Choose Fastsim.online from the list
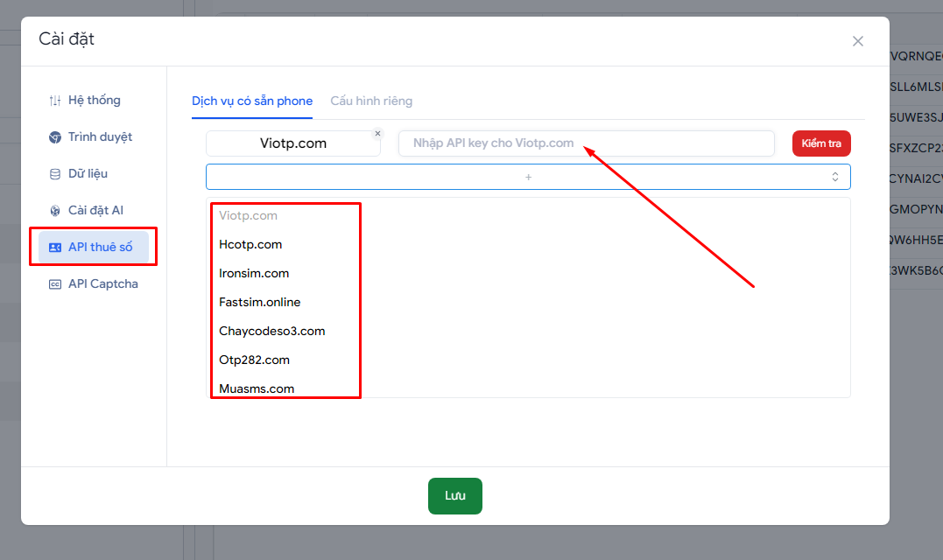This screenshot has width=943, height=560. (x=260, y=302)
